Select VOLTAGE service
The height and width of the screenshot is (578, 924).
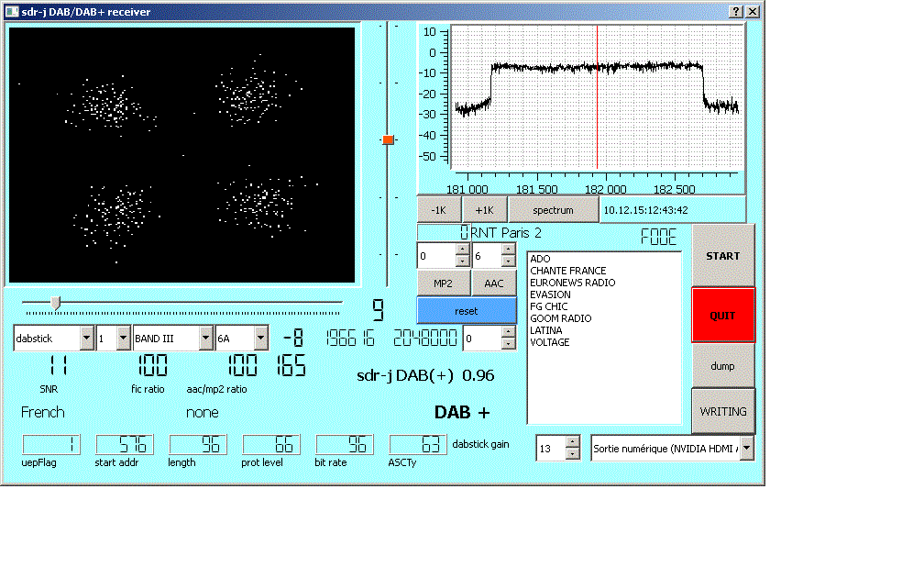click(x=549, y=342)
